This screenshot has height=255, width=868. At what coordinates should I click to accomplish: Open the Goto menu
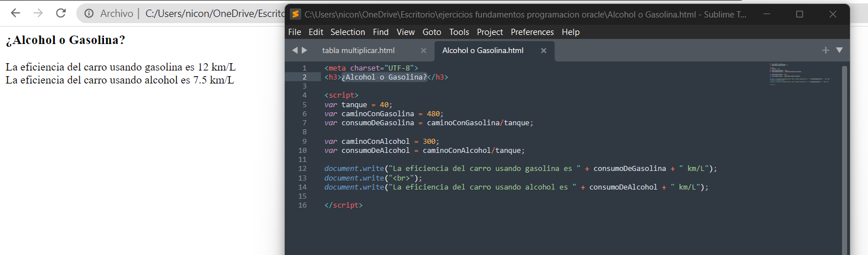[432, 32]
